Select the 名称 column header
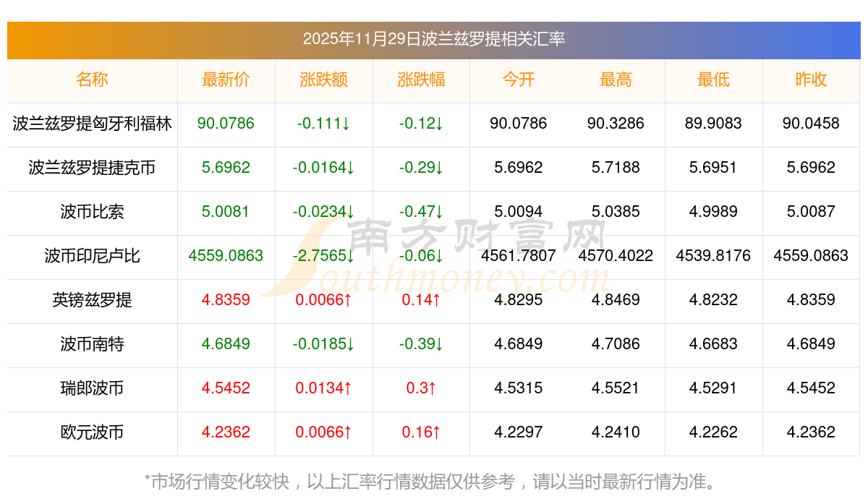Viewport: 868px width, 504px height. [93, 80]
